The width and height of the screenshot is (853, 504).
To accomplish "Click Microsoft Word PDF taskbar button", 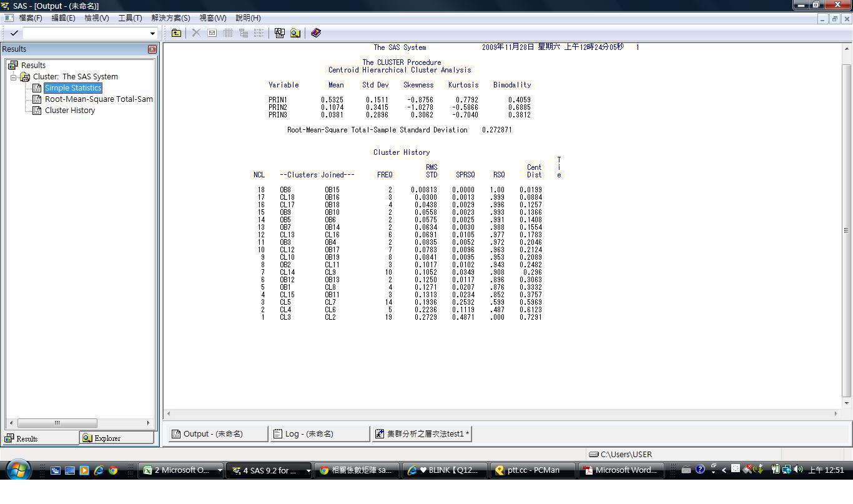I will pos(621,470).
